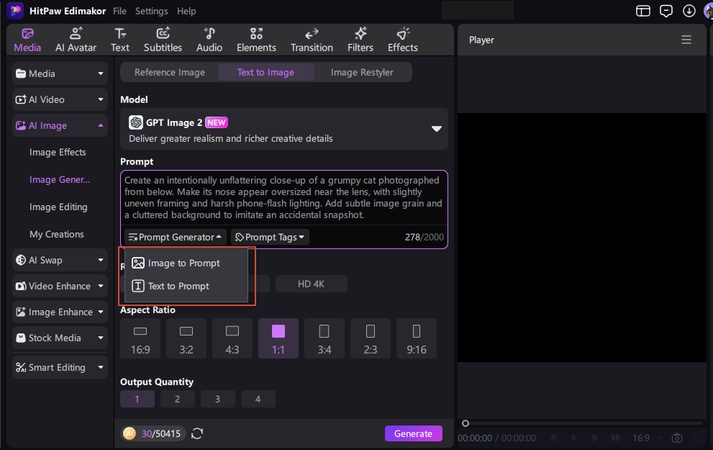713x450 pixels.
Task: Open the Transition panel
Action: (x=311, y=40)
